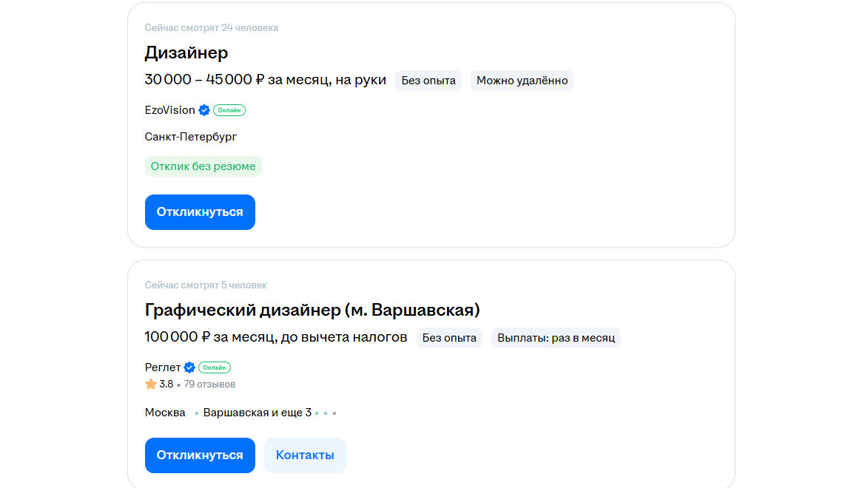Show Контакты for the Реглет vacancy
The width and height of the screenshot is (868, 488).
[x=305, y=455]
